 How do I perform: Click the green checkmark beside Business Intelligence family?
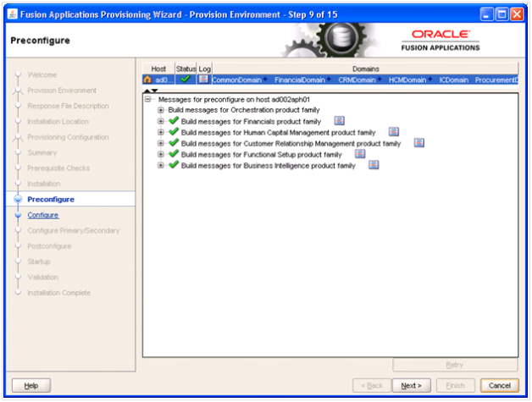(174, 165)
